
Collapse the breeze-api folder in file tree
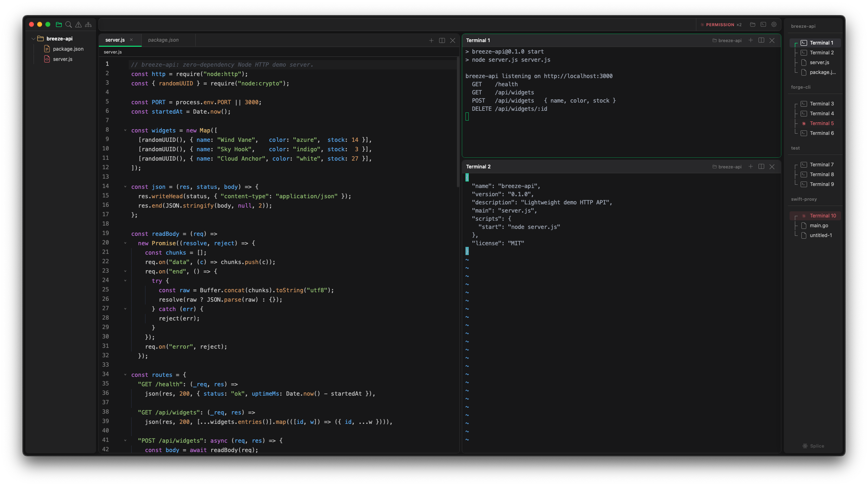click(x=34, y=39)
